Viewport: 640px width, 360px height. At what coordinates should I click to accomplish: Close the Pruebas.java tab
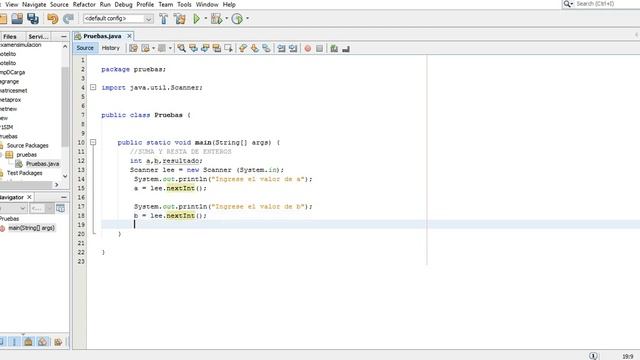(x=129, y=36)
